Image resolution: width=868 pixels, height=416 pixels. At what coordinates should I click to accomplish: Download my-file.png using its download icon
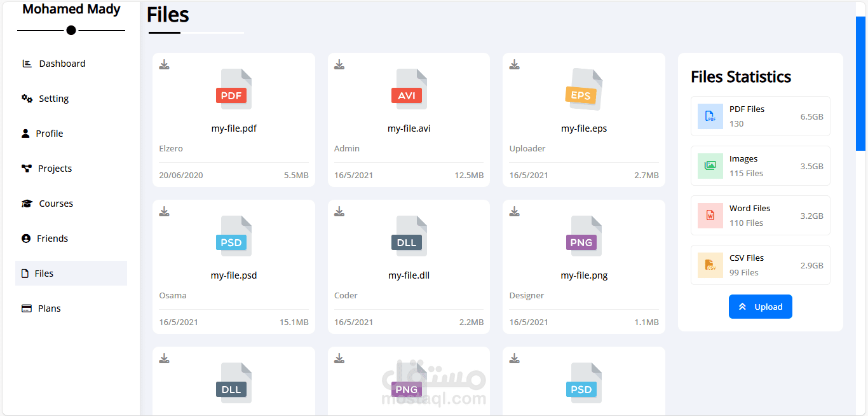tap(515, 211)
